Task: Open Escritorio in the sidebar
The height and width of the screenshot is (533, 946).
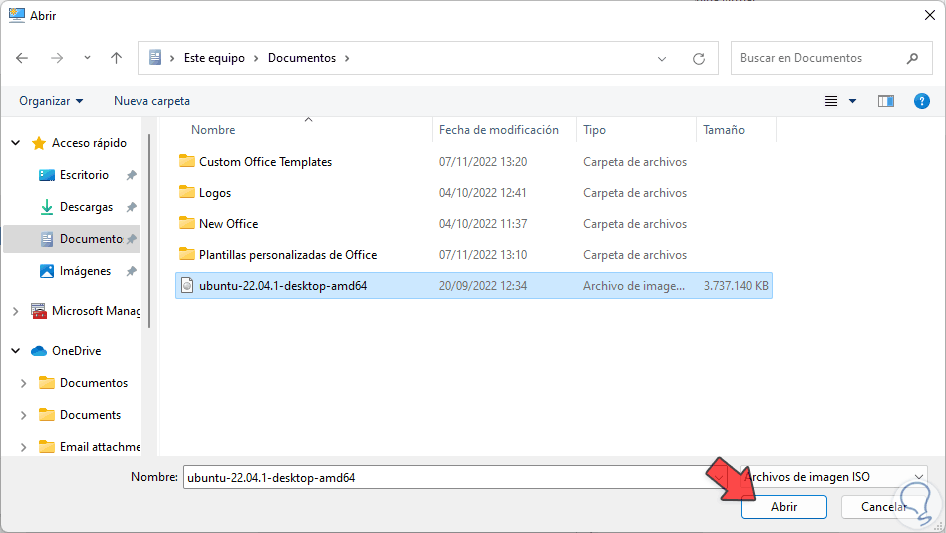Action: pyautogui.click(x=84, y=175)
